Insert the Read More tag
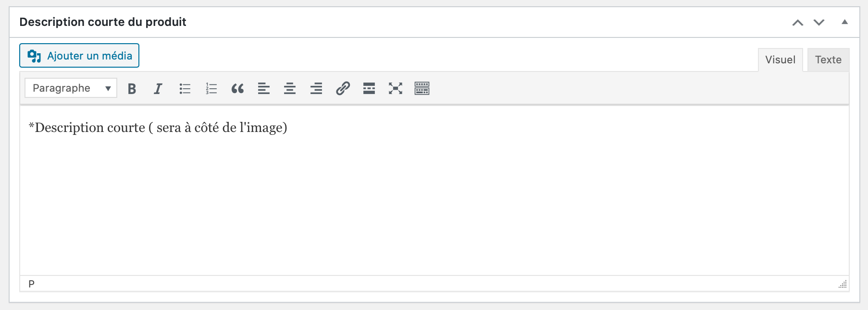868x310 pixels. (x=369, y=88)
